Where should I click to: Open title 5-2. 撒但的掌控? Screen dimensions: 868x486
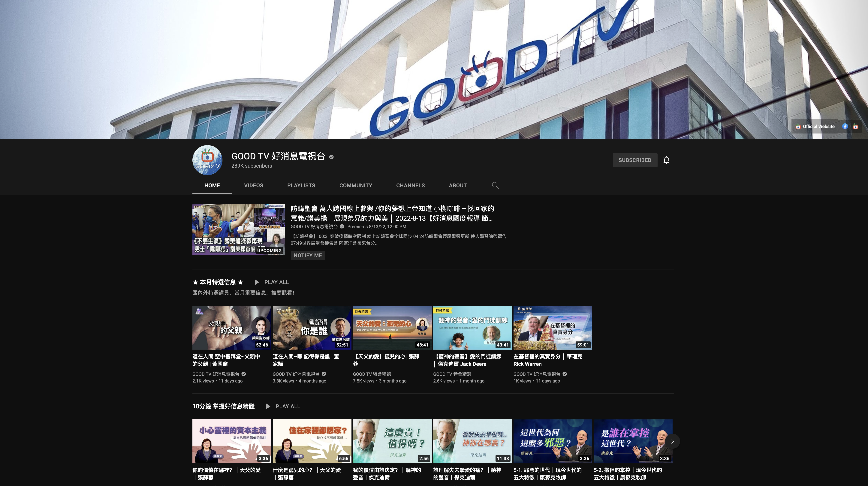tap(628, 474)
